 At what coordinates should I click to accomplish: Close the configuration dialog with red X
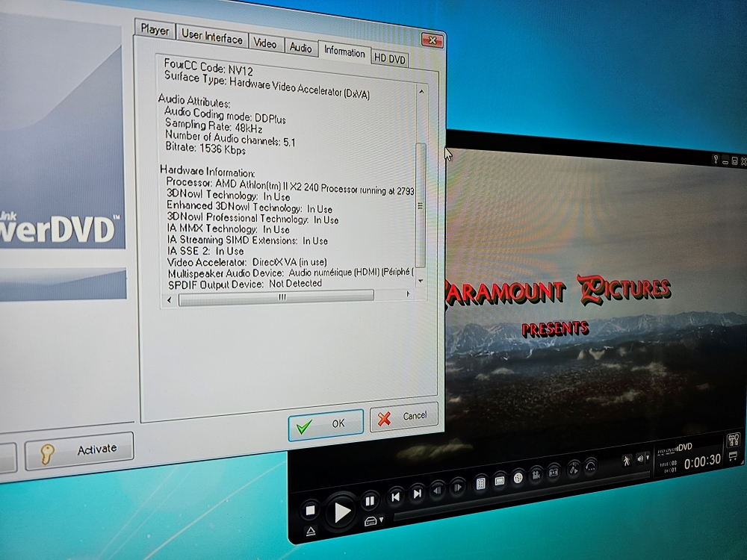pyautogui.click(x=433, y=40)
